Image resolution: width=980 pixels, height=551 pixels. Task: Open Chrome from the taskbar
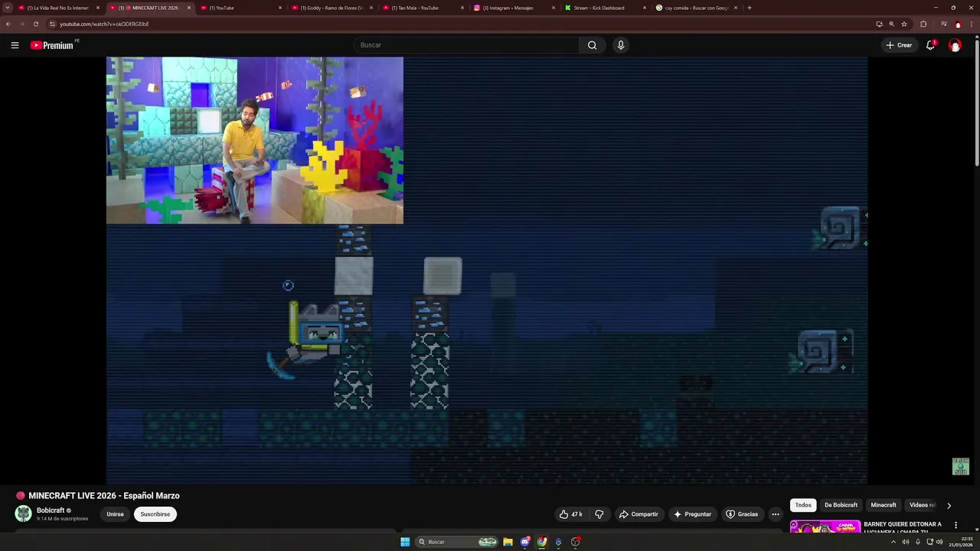point(542,542)
